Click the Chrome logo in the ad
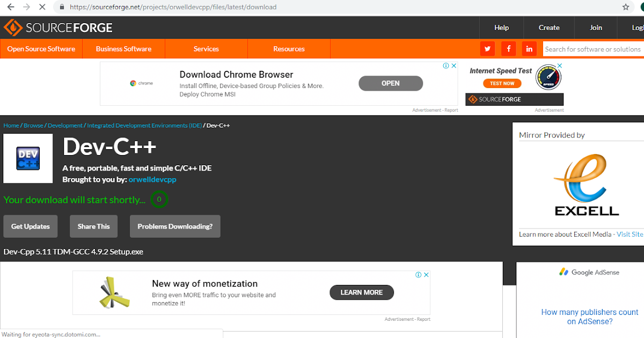 coord(141,83)
